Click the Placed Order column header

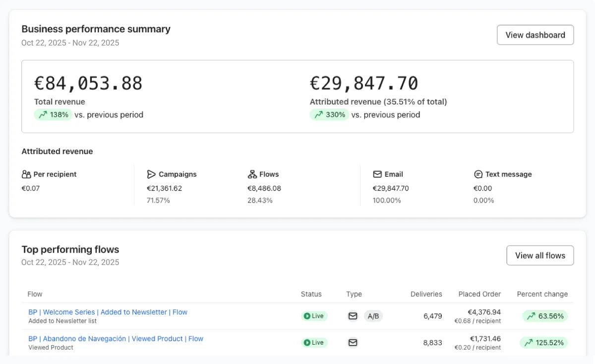click(x=479, y=294)
